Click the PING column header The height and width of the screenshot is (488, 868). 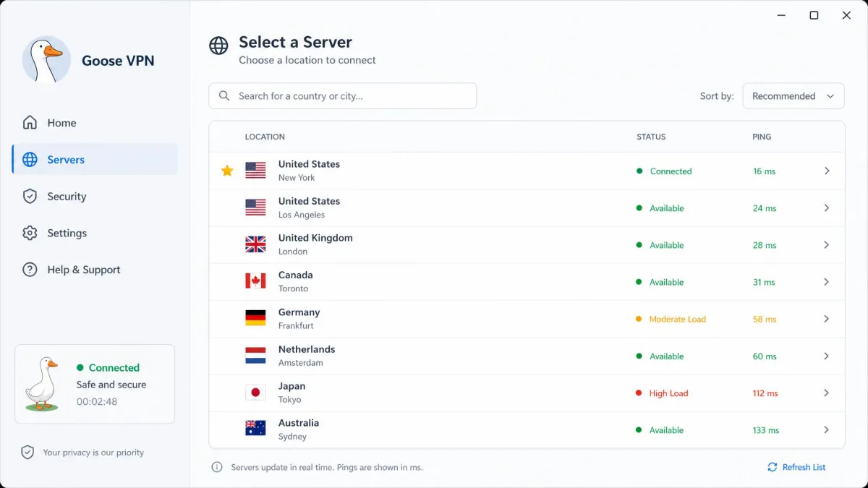[762, 137]
